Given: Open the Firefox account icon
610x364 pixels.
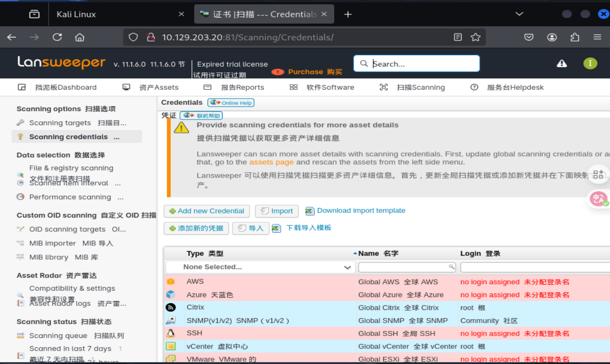Looking at the screenshot, I should pos(552,37).
